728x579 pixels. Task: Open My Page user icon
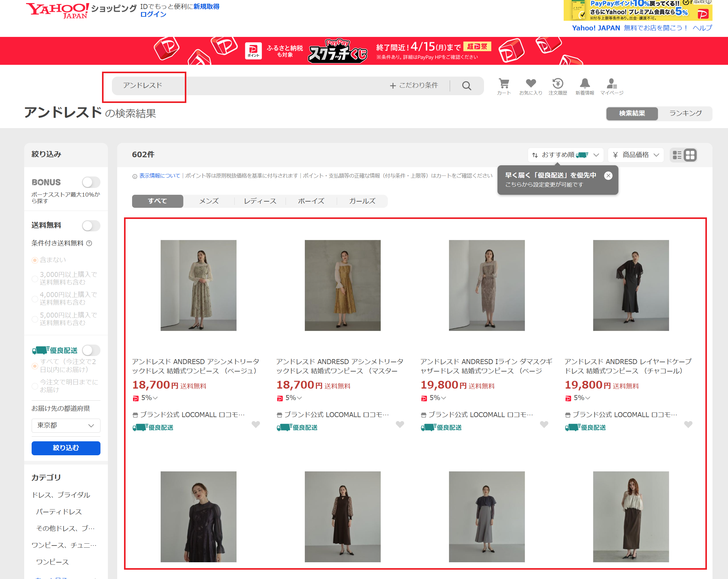click(x=611, y=84)
